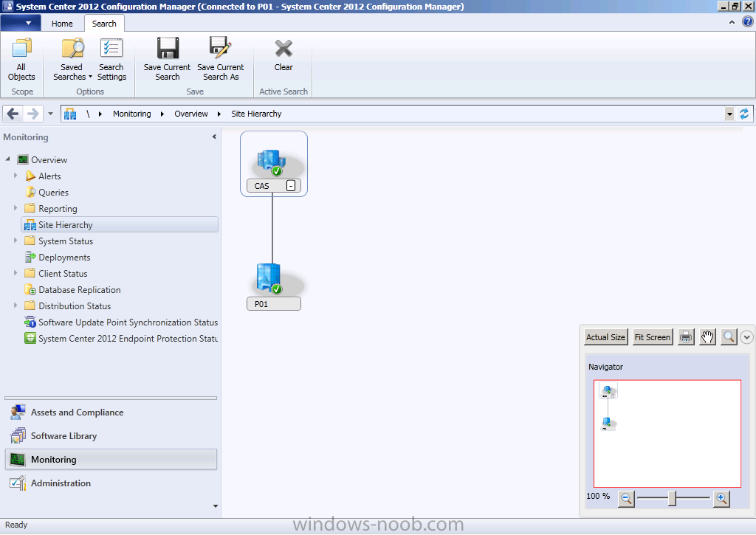Open the navigation history dropdown
The width and height of the screenshot is (756, 535).
click(50, 114)
